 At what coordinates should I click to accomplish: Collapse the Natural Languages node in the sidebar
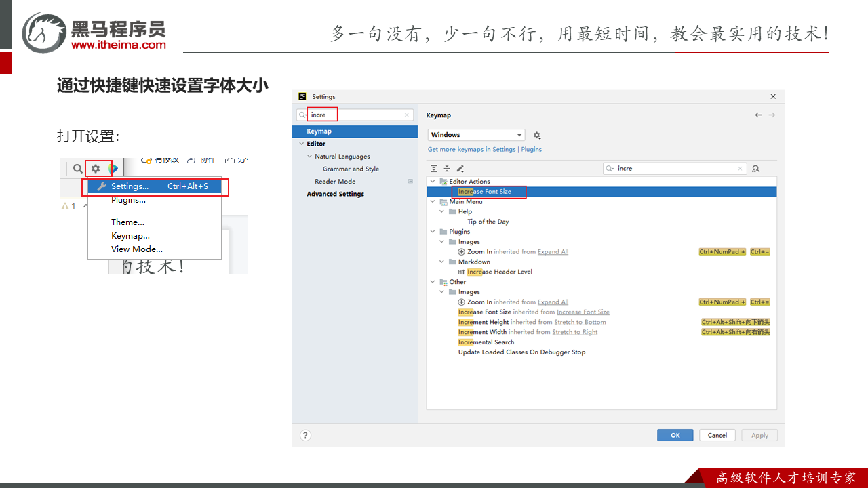[x=310, y=157]
